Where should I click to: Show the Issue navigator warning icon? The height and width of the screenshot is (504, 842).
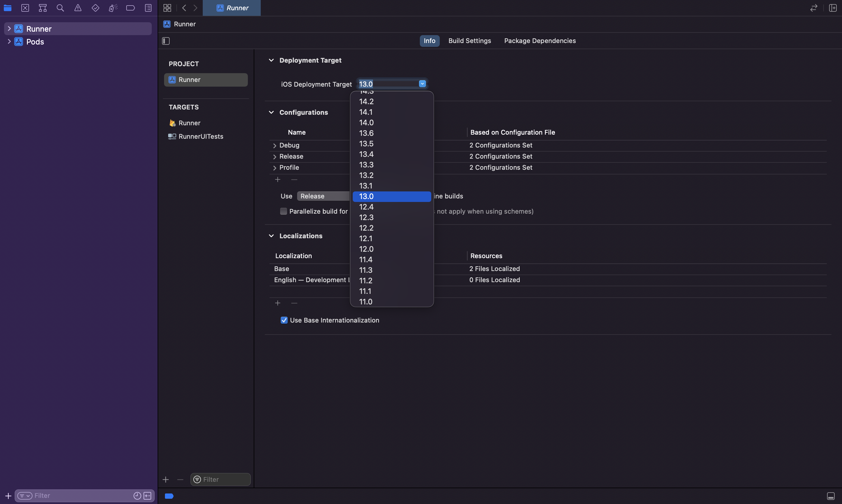78,8
